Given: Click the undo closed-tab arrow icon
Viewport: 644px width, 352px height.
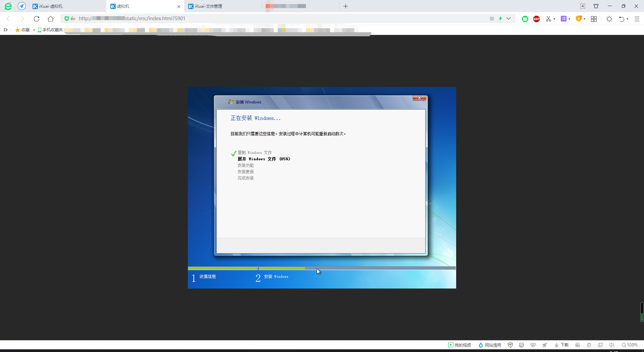Looking at the screenshot, I should tap(622, 19).
